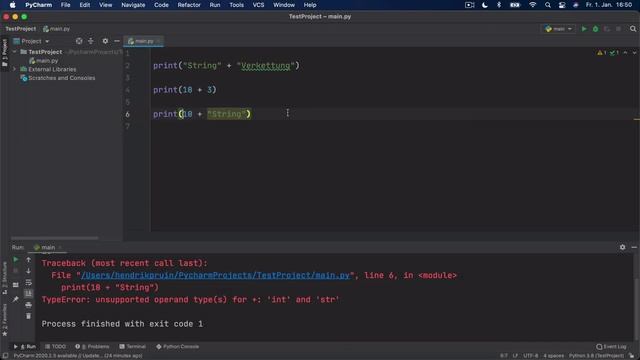This screenshot has width=640, height=360.
Task: Change UTF-8 file encoding in status bar
Action: (x=531, y=356)
